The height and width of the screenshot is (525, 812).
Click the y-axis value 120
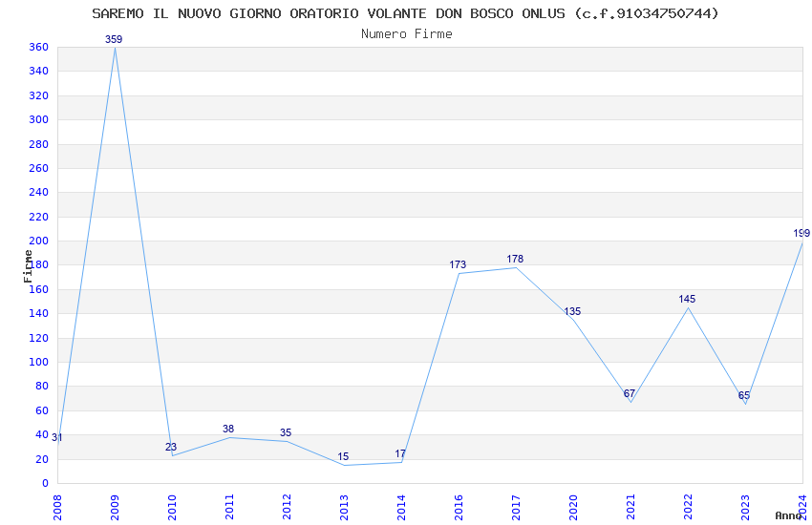(x=39, y=338)
